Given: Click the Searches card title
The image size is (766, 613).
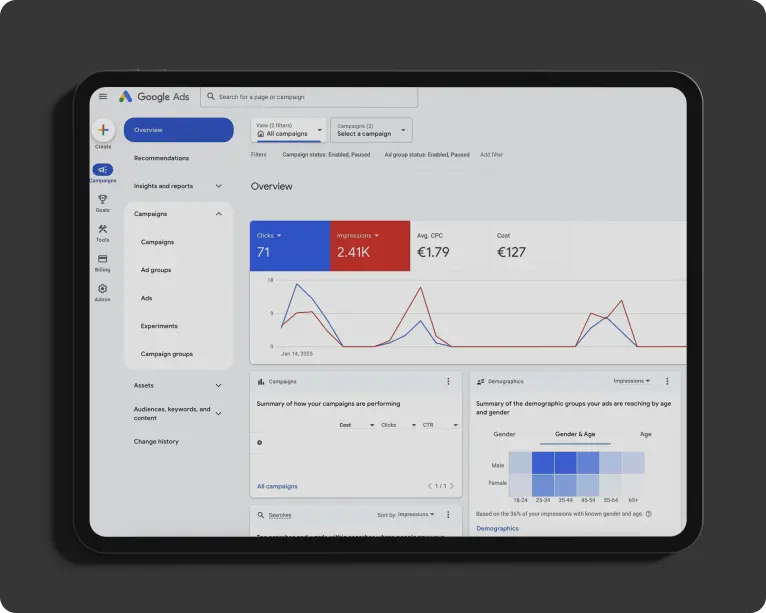Looking at the screenshot, I should tap(280, 515).
